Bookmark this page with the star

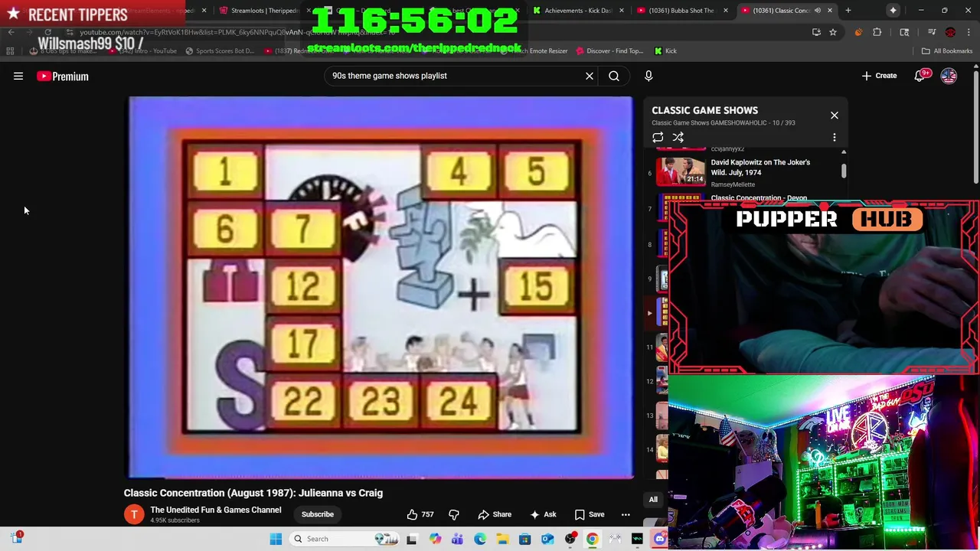[x=833, y=32]
